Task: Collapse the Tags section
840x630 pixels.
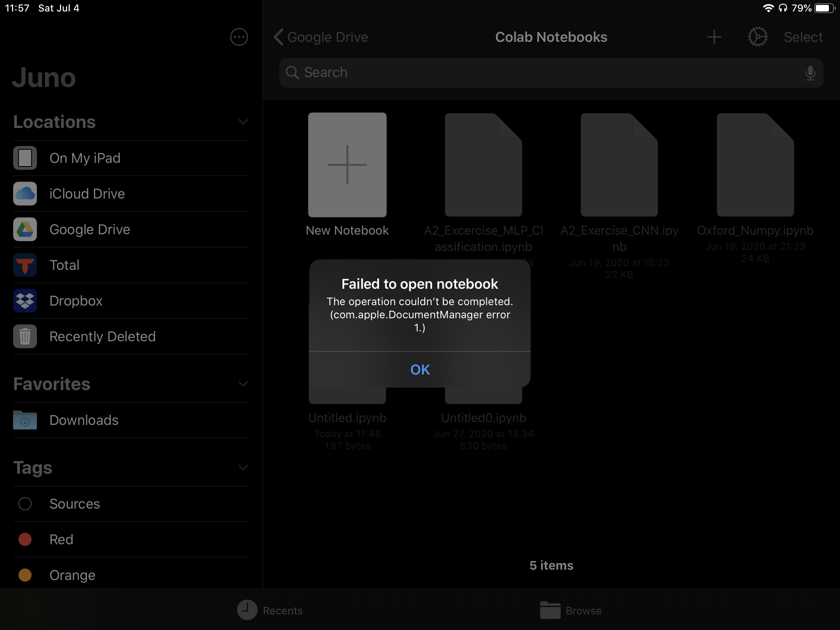Action: (243, 468)
